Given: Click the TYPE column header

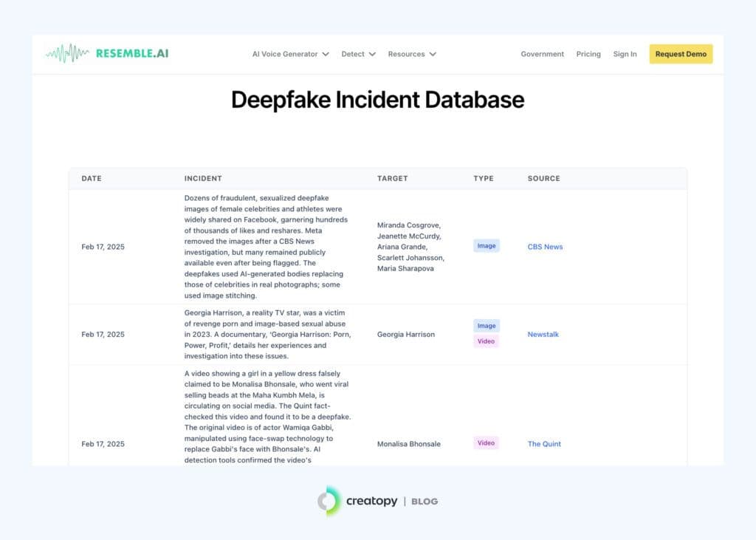Looking at the screenshot, I should [x=484, y=178].
